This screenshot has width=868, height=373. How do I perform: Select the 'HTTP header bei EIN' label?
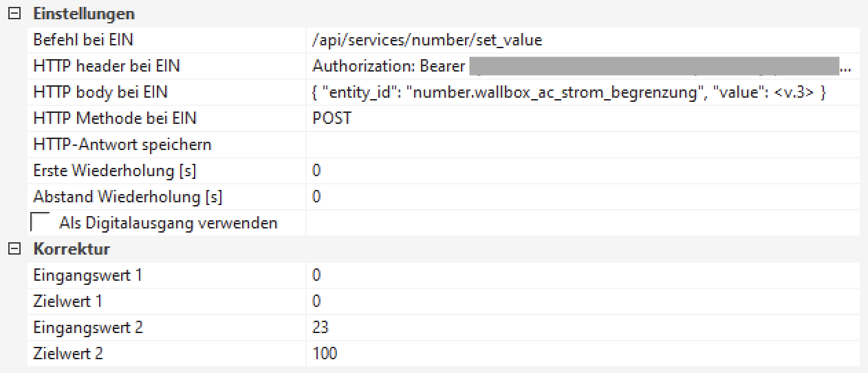click(x=107, y=67)
